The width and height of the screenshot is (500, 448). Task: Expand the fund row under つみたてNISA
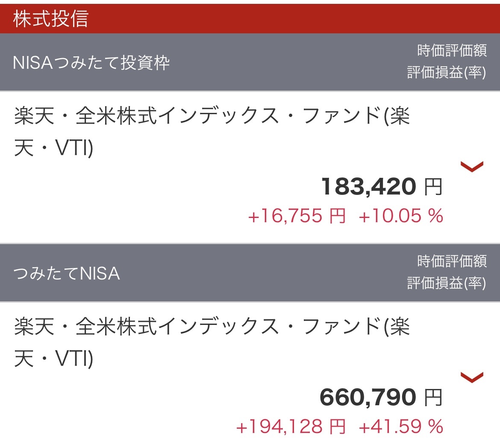(x=472, y=377)
